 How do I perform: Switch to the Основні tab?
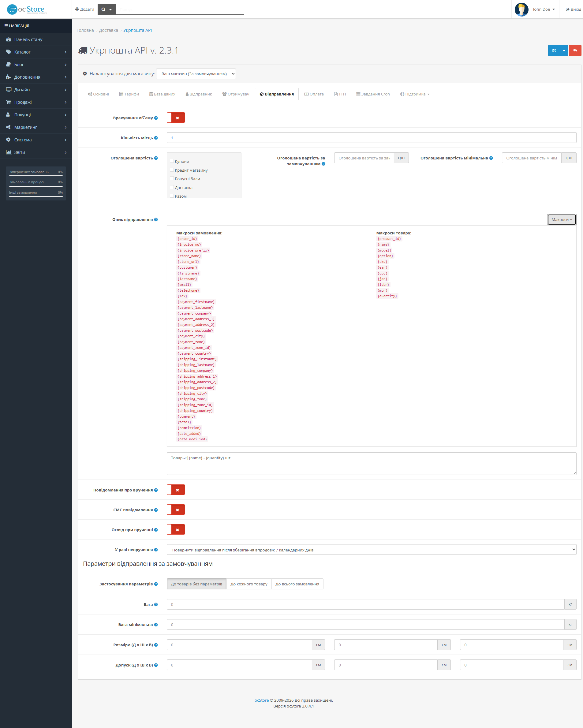pos(98,94)
